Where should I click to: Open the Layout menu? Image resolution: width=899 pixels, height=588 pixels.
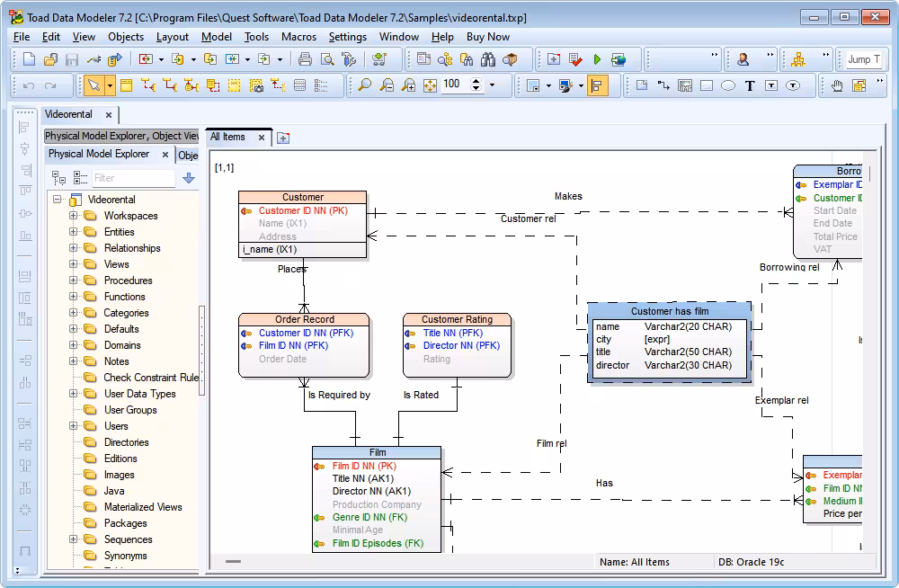[x=172, y=37]
